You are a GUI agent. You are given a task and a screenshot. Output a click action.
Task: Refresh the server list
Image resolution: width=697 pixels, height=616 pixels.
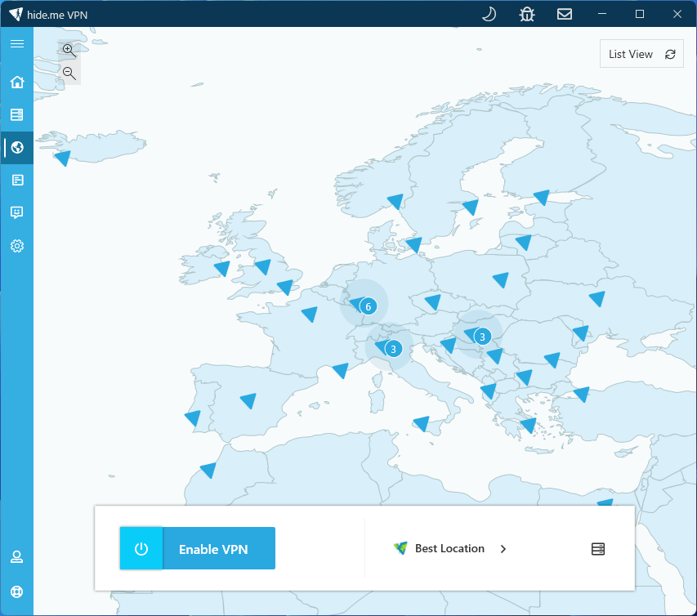click(x=669, y=54)
